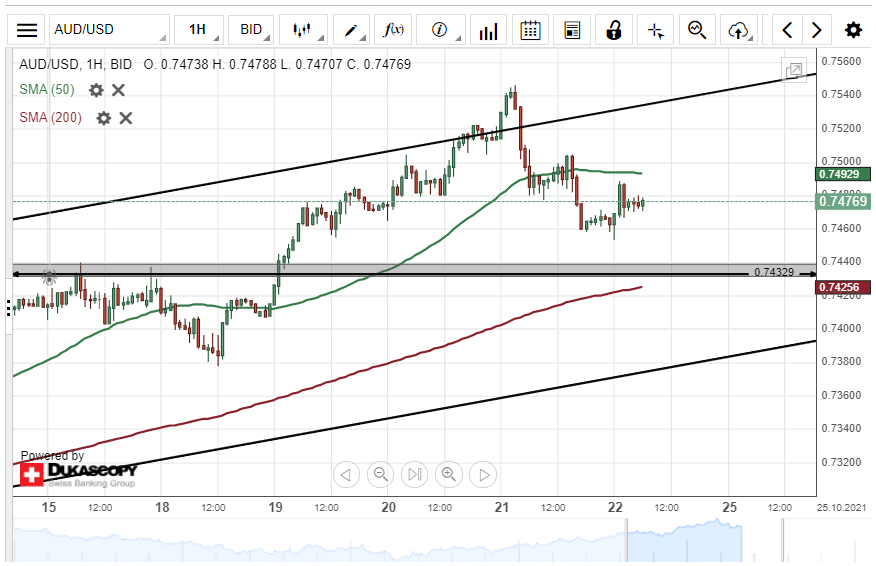Image resolution: width=876 pixels, height=566 pixels.
Task: Open chart settings gear in toolbar
Action: (853, 30)
